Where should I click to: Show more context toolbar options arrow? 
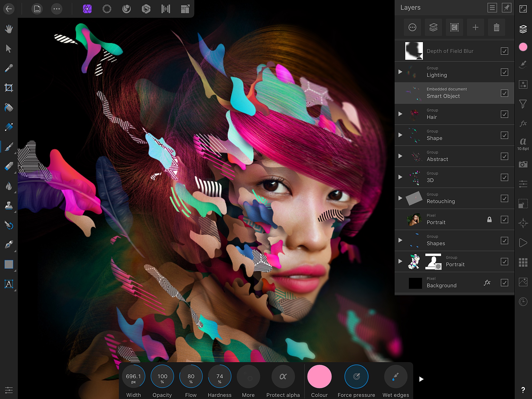(x=421, y=379)
